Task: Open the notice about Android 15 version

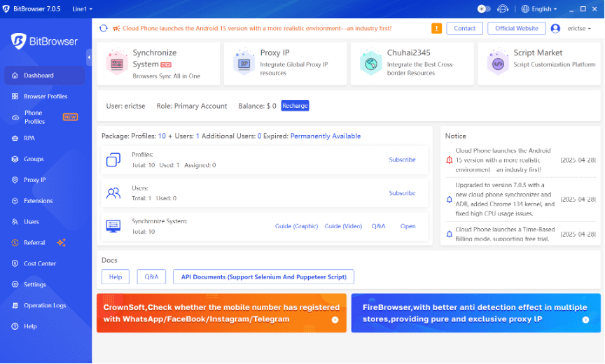Action: pos(503,160)
